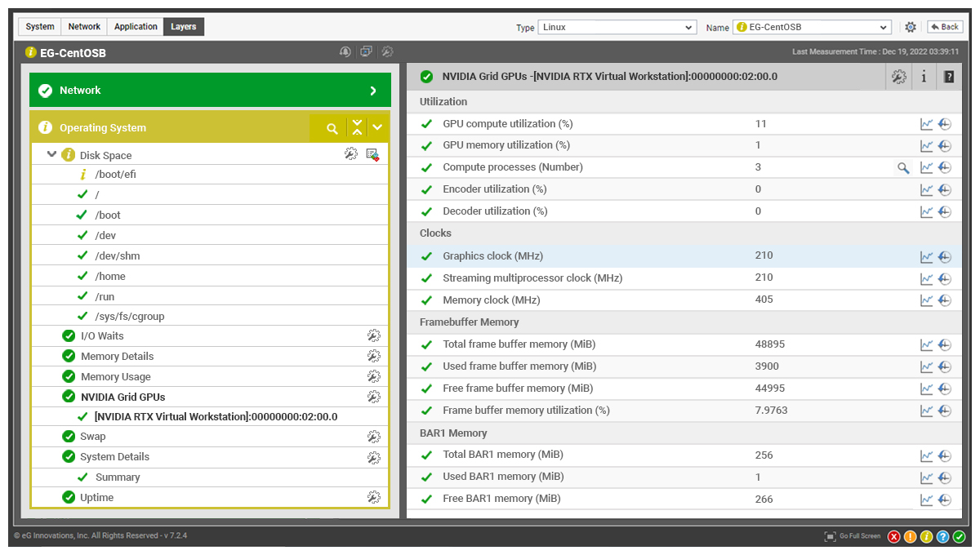This screenshot has width=980, height=555.
Task: Click the Streaming multiprocessor clock (MHz) measure
Action: (x=532, y=278)
